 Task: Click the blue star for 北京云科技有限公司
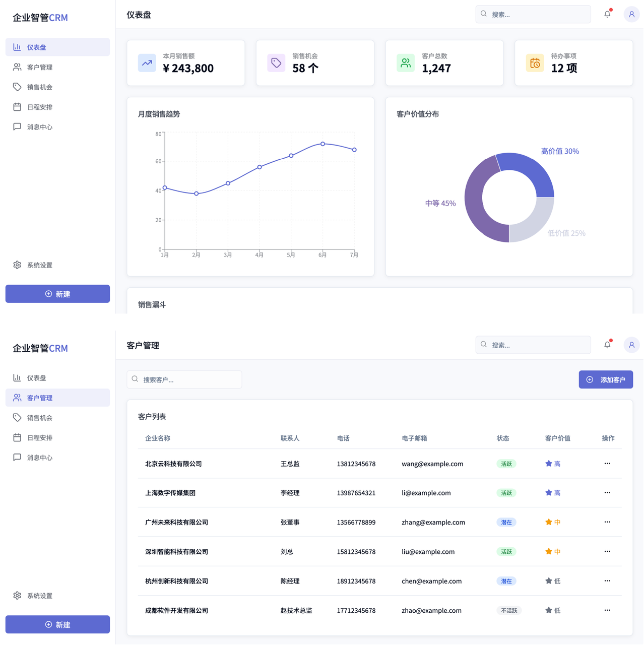[549, 464]
